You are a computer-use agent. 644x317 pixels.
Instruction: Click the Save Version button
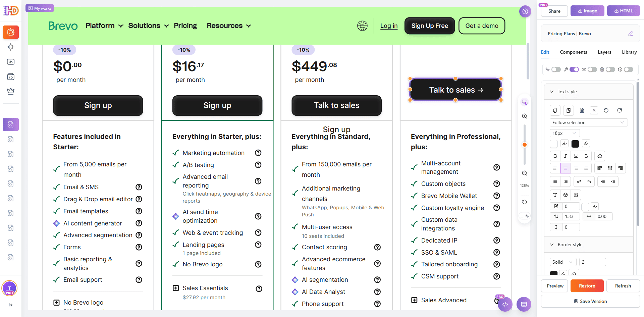point(590,301)
